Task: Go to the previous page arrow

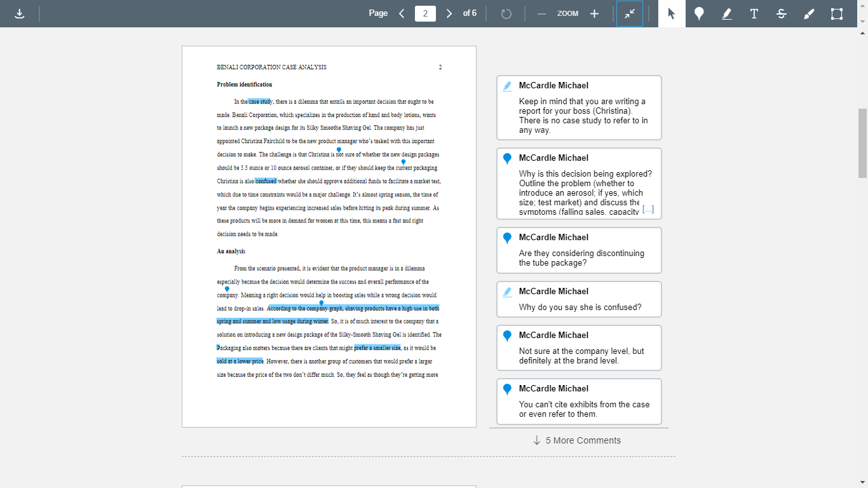Action: [x=402, y=13]
